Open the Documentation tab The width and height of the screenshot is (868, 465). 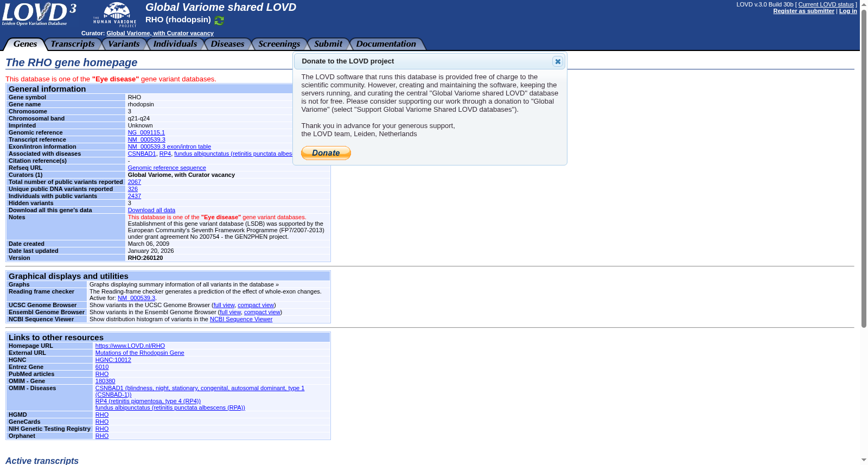point(386,44)
